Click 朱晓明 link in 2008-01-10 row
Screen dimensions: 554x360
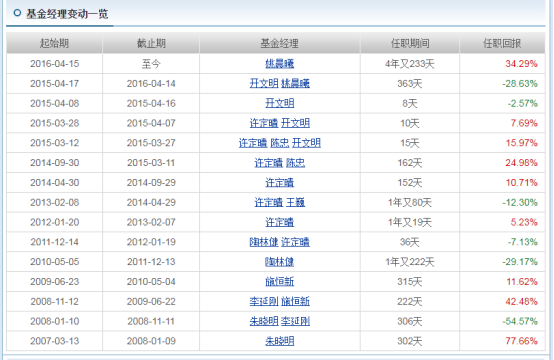tap(264, 321)
